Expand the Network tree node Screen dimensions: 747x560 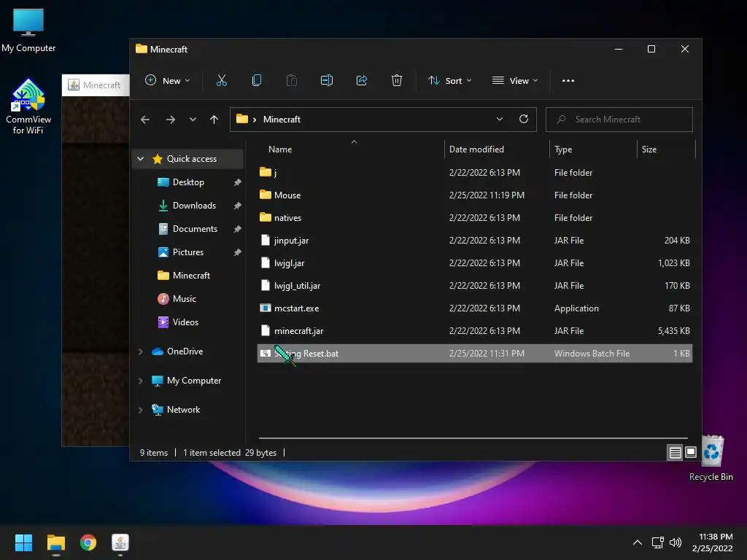[141, 410]
